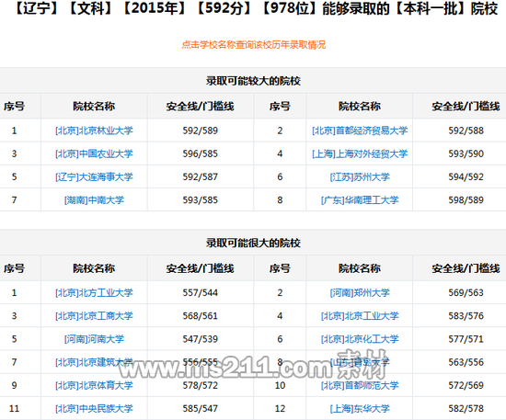Open the 苏州大学 link

360,177
